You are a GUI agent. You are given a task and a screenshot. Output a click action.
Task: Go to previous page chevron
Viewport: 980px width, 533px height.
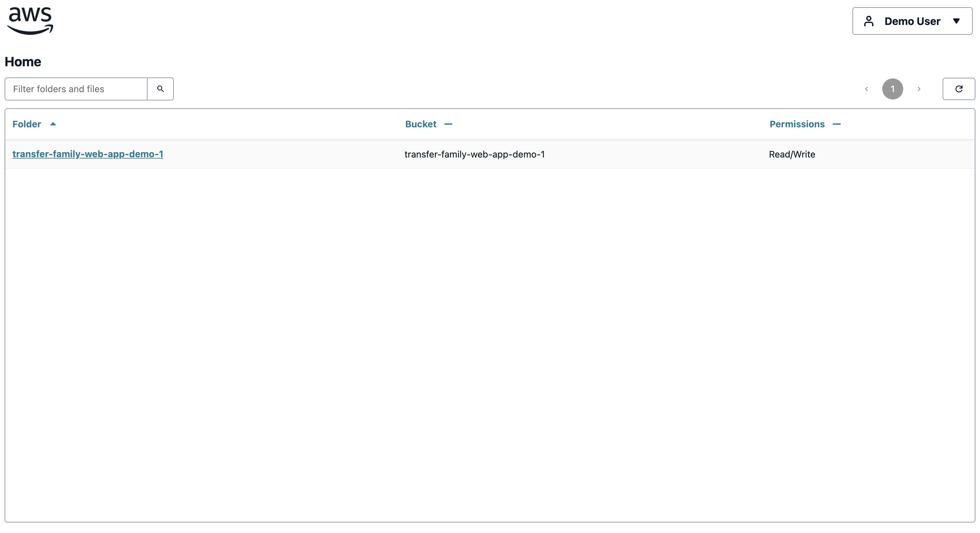click(x=866, y=89)
